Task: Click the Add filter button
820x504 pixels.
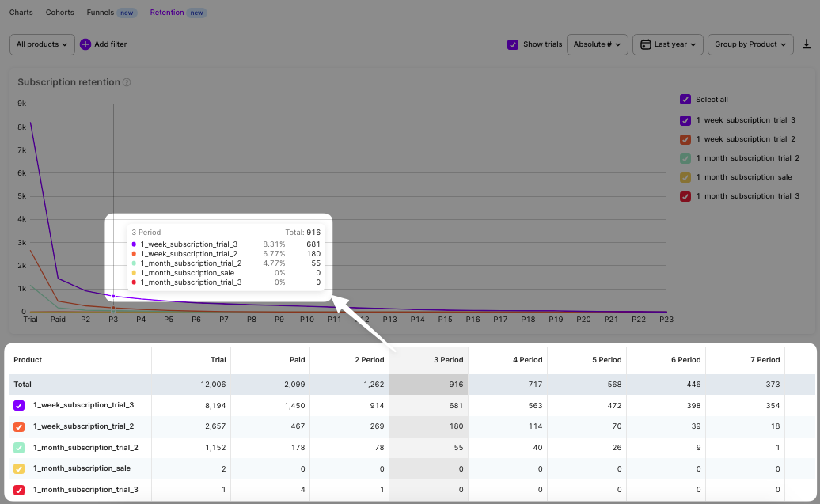Action: [104, 44]
